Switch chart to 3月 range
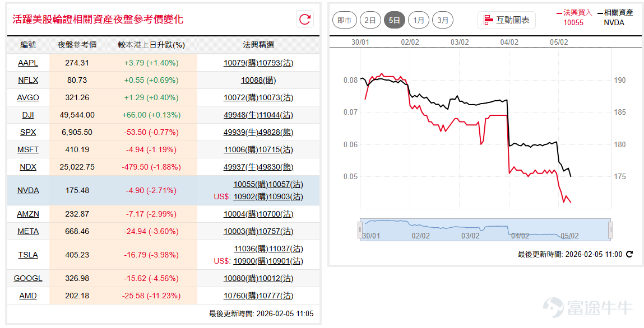Screen dimensions: 644x328 pos(443,20)
